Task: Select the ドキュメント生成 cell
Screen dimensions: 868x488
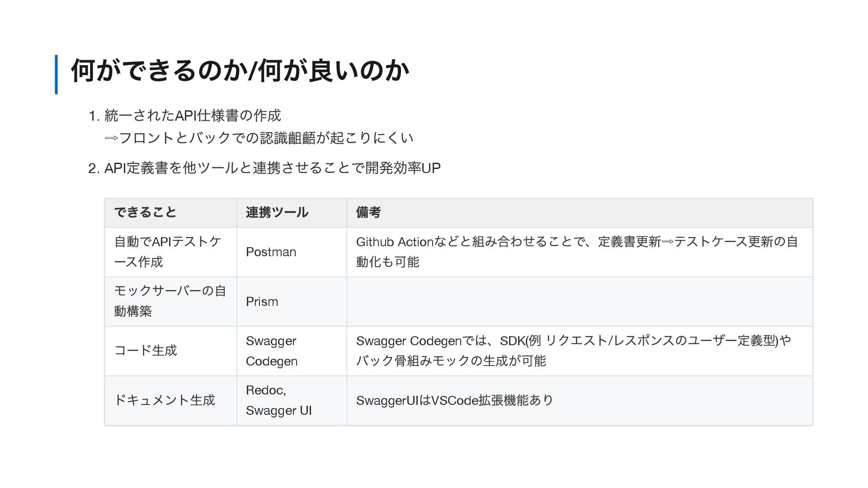Action: click(x=165, y=400)
